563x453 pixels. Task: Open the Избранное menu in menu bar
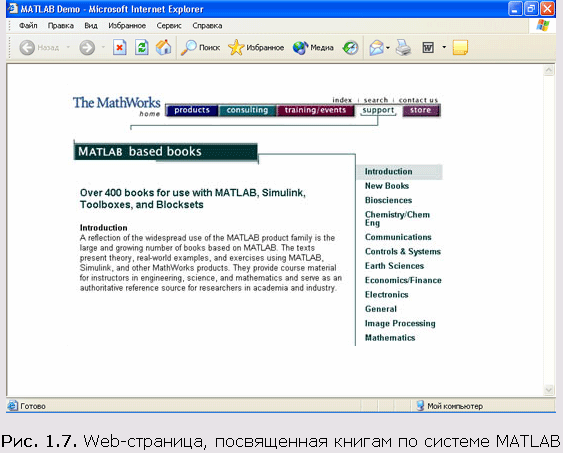(x=127, y=25)
